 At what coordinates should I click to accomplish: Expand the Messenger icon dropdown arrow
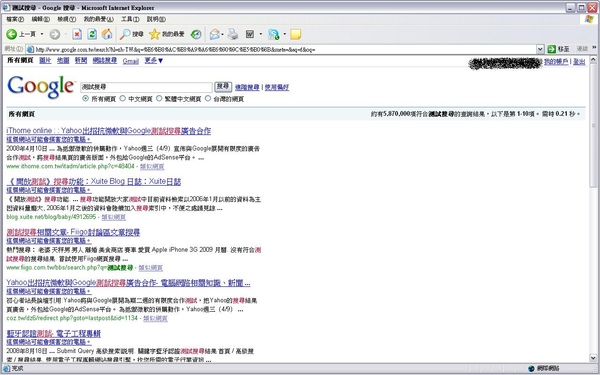(284, 34)
